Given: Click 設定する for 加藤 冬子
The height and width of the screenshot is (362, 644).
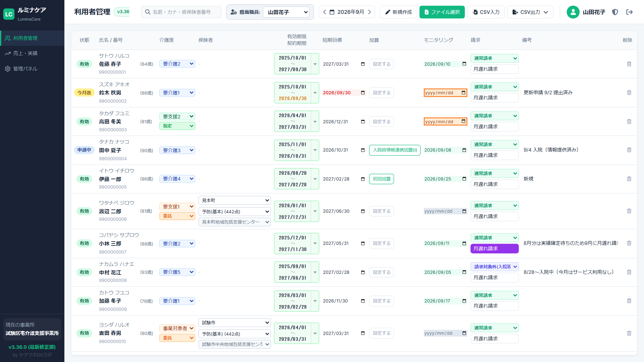Looking at the screenshot, I should click(382, 301).
